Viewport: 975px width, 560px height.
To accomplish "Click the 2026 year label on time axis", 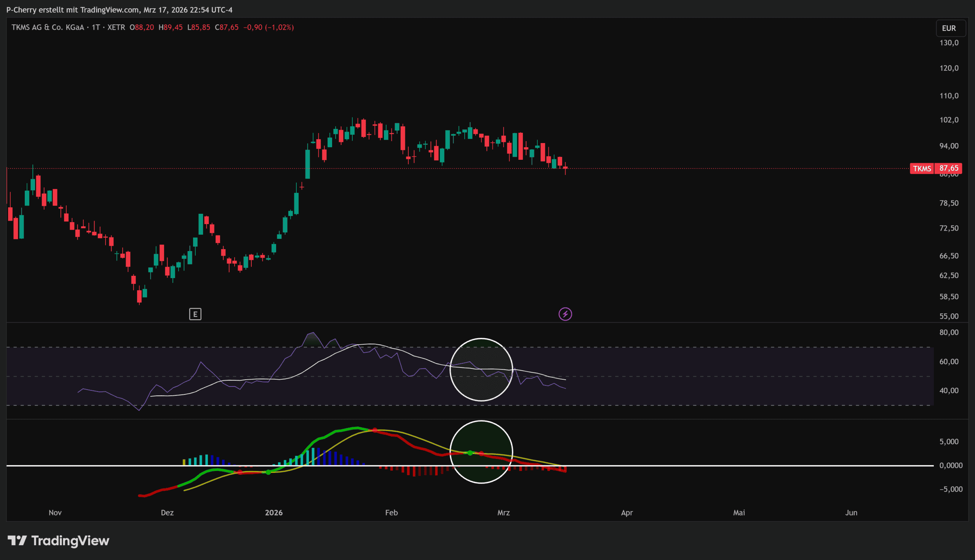I will coord(274,512).
